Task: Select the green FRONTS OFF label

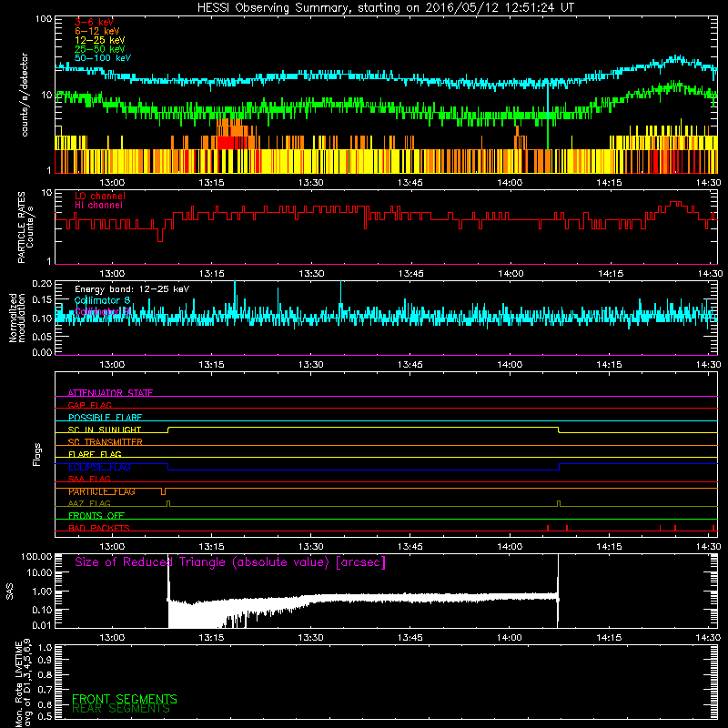Action: point(96,516)
